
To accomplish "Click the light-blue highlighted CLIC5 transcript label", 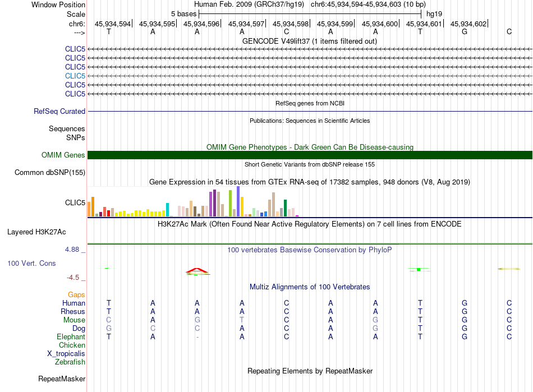I will pyautogui.click(x=75, y=76).
